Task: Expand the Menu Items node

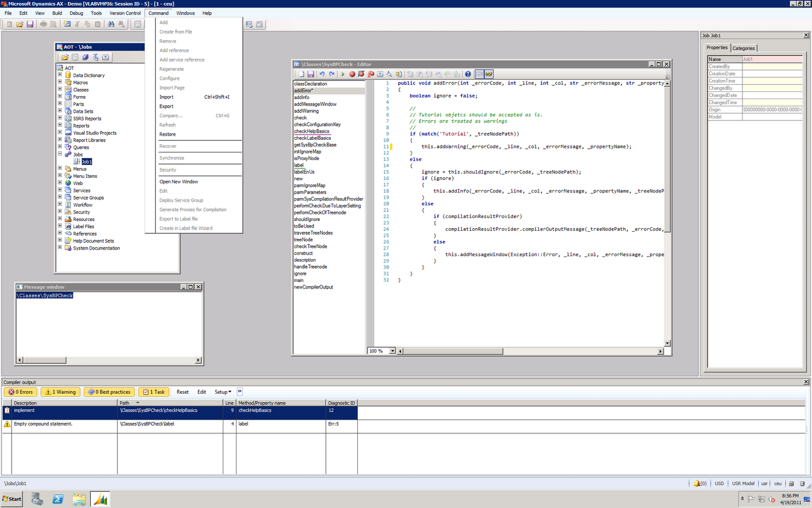Action: [60, 176]
